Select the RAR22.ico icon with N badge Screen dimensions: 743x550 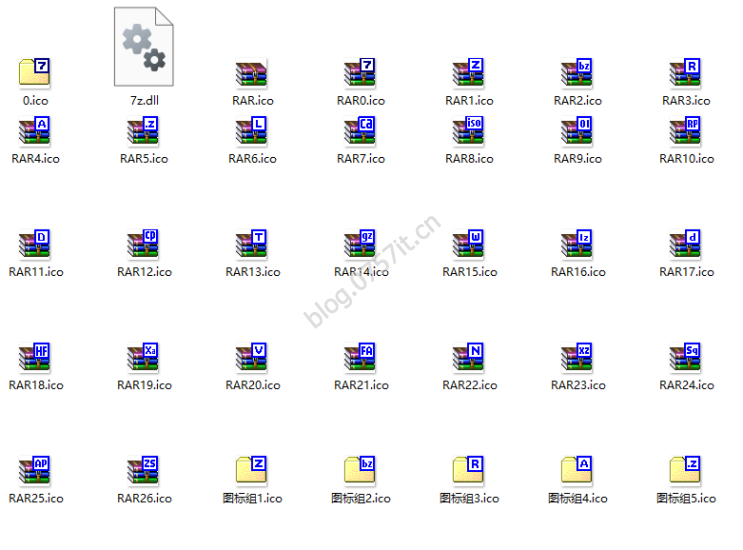pos(469,358)
